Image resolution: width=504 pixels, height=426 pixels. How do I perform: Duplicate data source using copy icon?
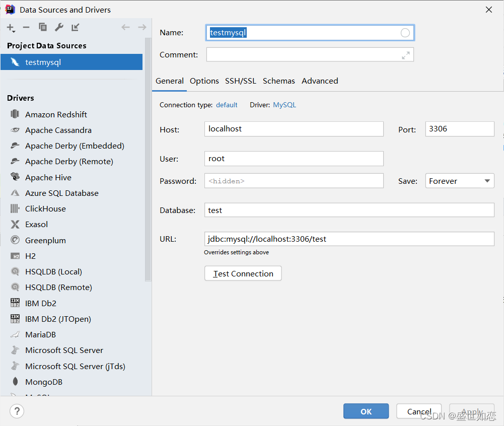pos(42,27)
